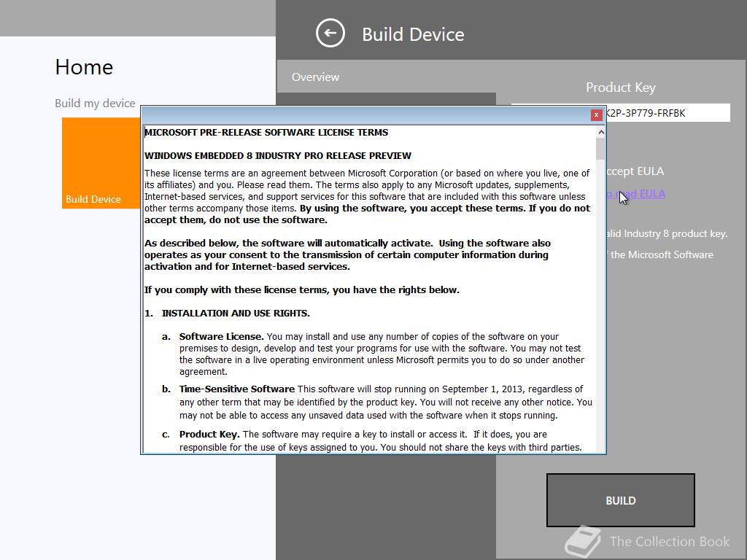Click the Home heading
This screenshot has height=560, width=747.
click(x=85, y=67)
